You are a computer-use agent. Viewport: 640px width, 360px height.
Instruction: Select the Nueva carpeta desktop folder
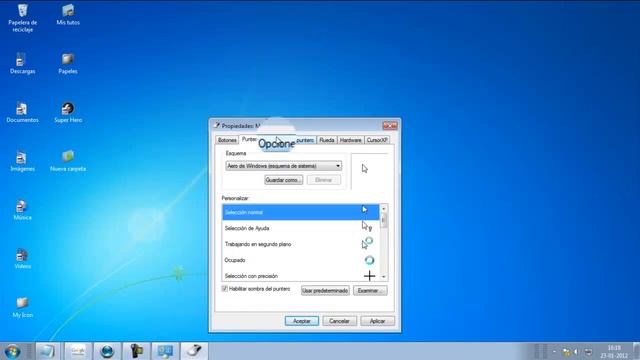pos(68,161)
